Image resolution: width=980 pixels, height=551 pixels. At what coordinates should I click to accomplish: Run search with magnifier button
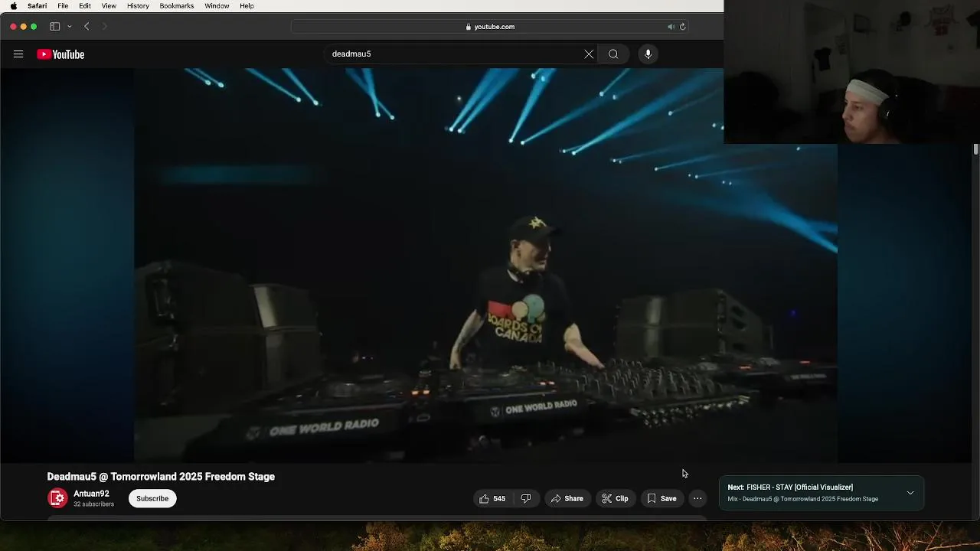[x=613, y=54]
